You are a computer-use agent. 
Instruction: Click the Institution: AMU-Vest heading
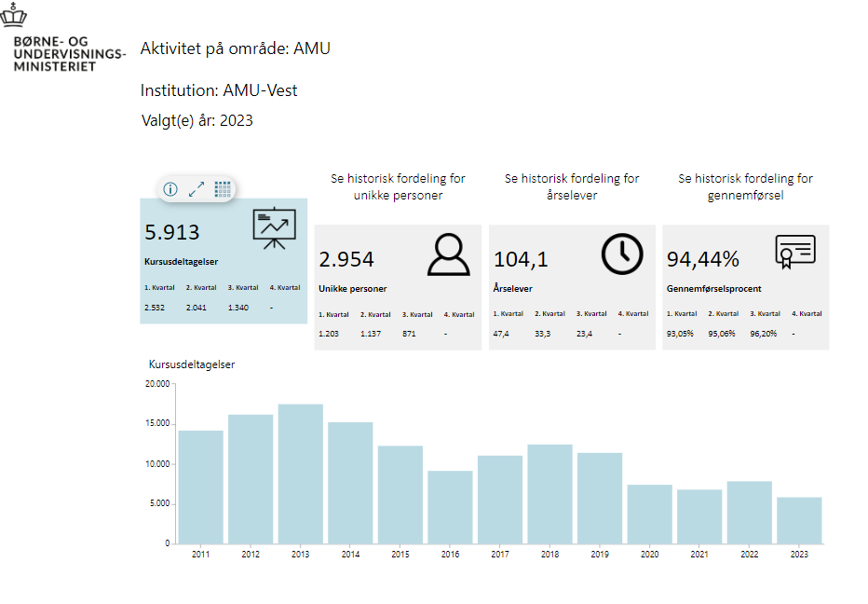pos(219,90)
